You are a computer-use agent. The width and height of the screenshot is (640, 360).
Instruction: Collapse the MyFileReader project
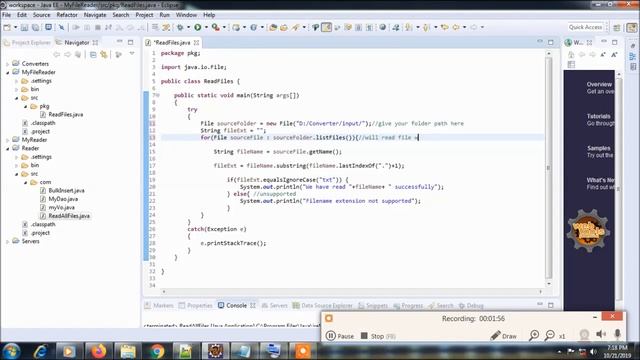[x=7, y=72]
